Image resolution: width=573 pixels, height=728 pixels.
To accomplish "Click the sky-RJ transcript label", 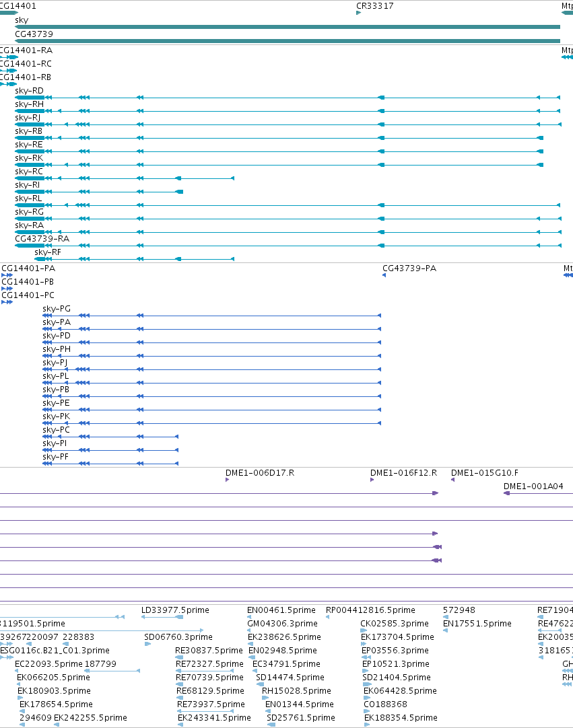I will [x=28, y=118].
